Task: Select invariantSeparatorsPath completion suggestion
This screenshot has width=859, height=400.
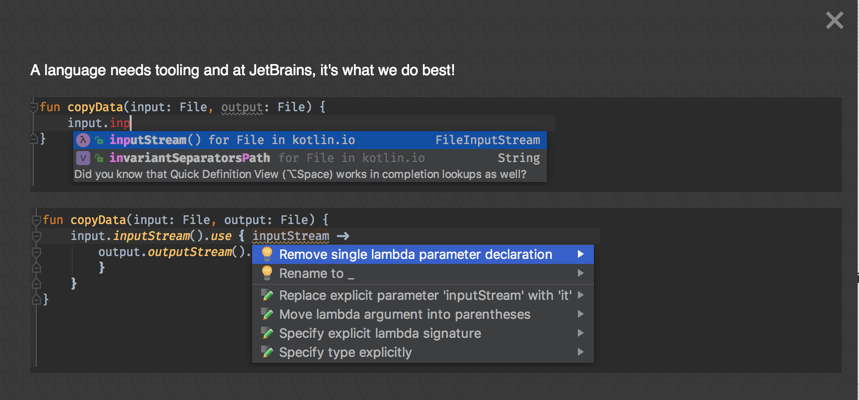Action: [x=310, y=158]
